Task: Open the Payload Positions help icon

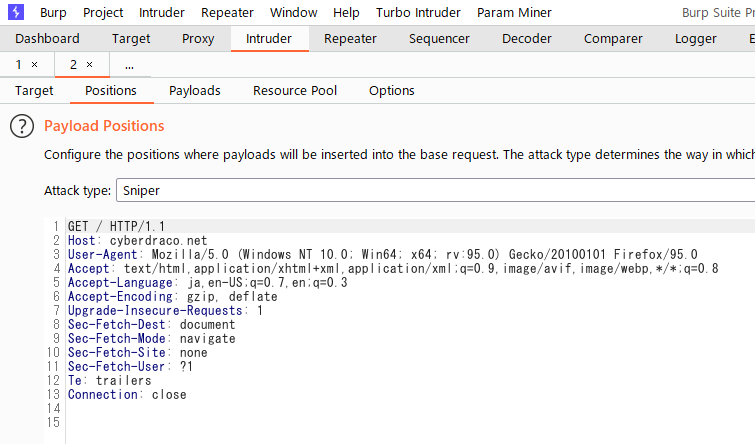Action: pyautogui.click(x=21, y=127)
